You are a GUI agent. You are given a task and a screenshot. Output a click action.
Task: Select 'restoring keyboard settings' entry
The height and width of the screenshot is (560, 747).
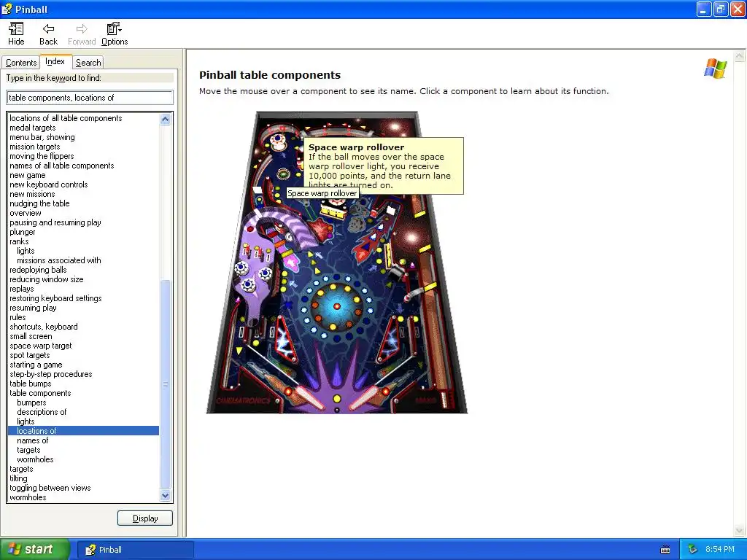(55, 298)
